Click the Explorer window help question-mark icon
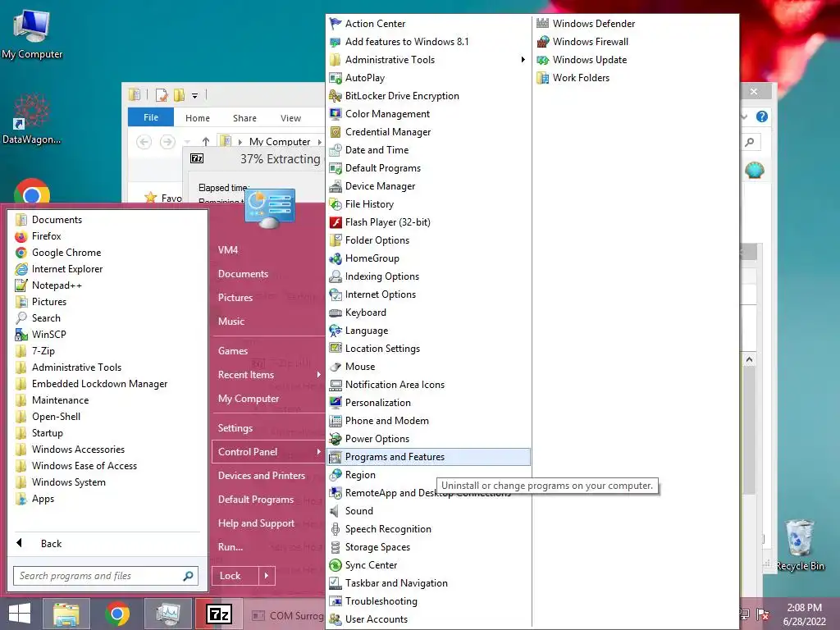This screenshot has height=630, width=840. pyautogui.click(x=762, y=116)
